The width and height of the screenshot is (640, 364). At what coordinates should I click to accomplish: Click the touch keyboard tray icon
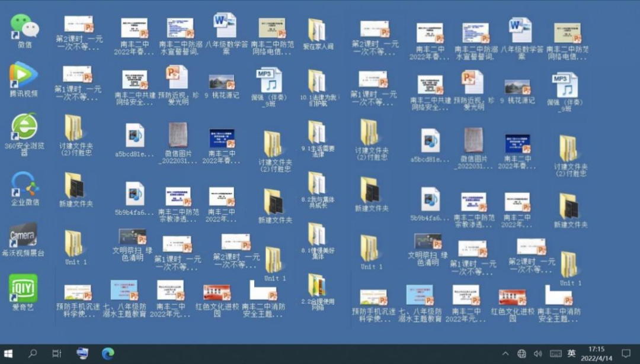555,353
